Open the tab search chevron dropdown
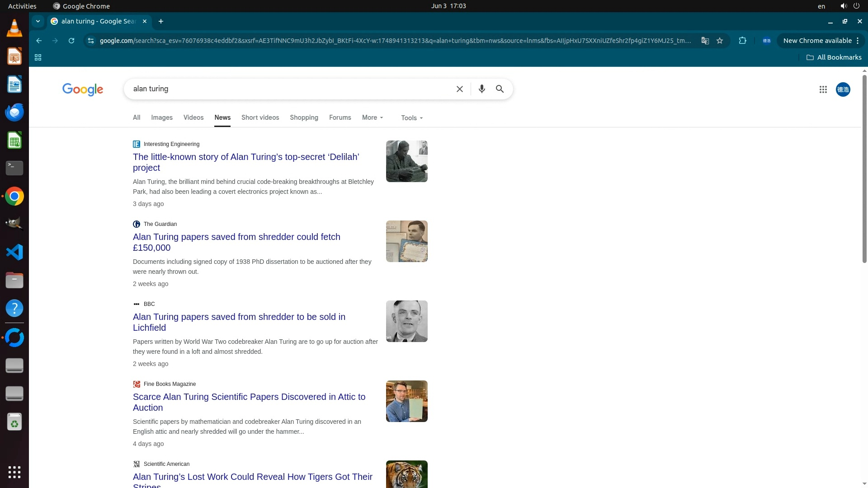The image size is (868, 488). [x=38, y=21]
